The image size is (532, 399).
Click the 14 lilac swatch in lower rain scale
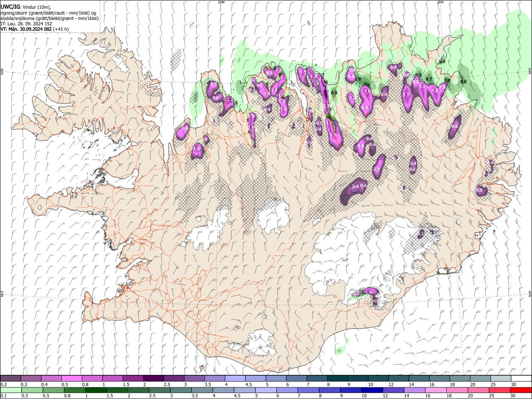pos(414,390)
